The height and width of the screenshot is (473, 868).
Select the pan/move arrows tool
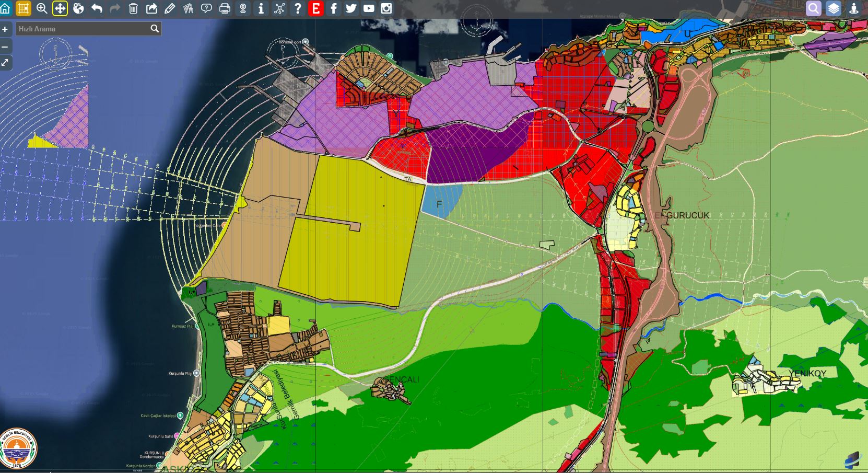point(60,8)
